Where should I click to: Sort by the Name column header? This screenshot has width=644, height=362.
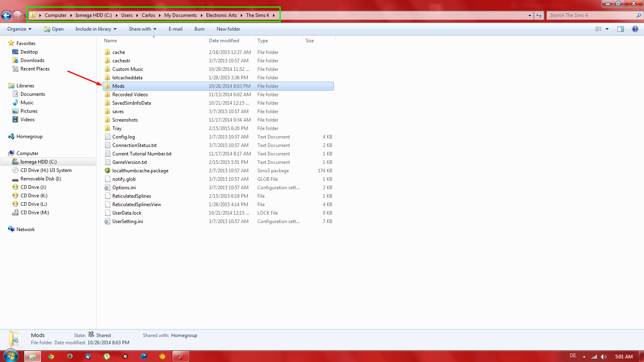point(110,41)
